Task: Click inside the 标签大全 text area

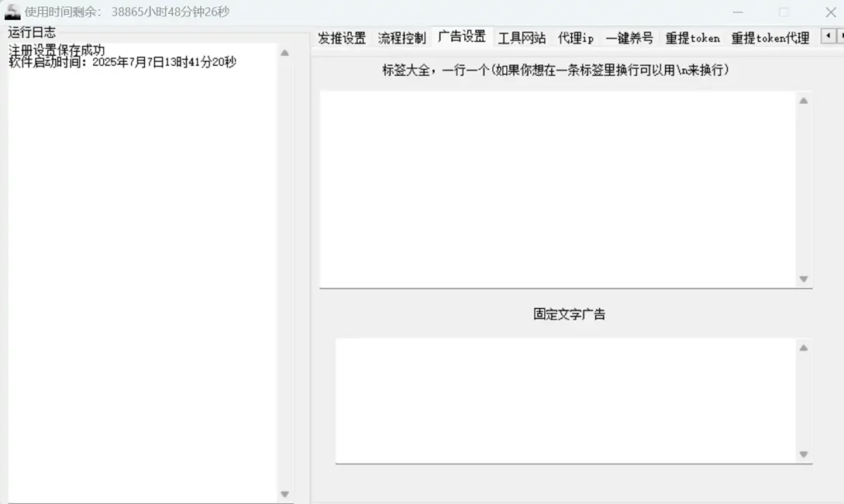Action: pyautogui.click(x=558, y=189)
